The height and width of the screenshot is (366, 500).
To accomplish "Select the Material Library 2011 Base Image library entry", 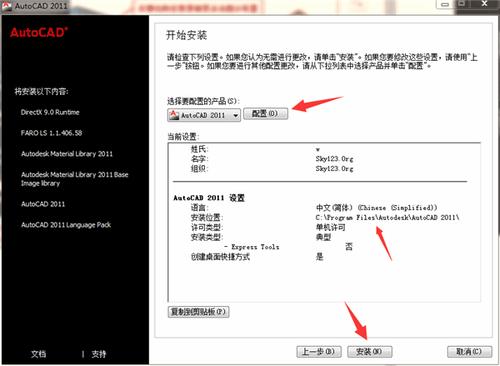I will point(74,179).
